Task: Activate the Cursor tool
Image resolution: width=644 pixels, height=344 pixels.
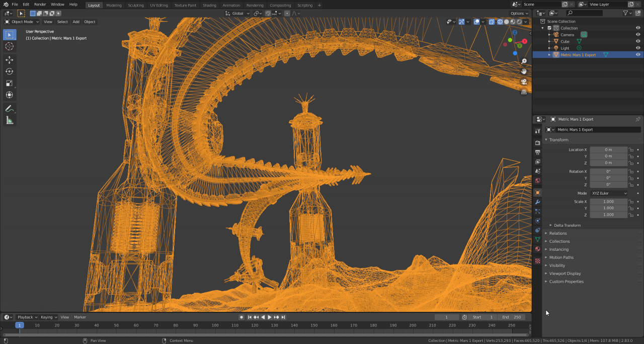Action: coord(10,46)
